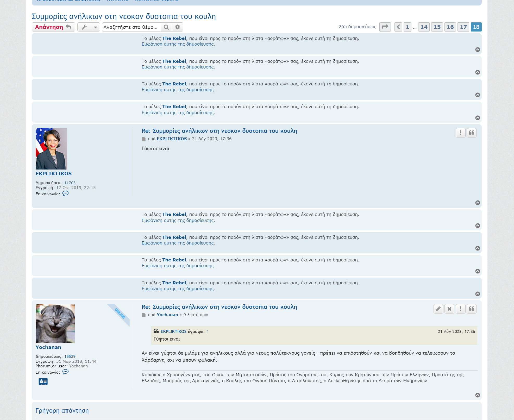The width and height of the screenshot is (514, 420).
Task: Delete Yochanan's post with X icon
Action: (x=449, y=309)
